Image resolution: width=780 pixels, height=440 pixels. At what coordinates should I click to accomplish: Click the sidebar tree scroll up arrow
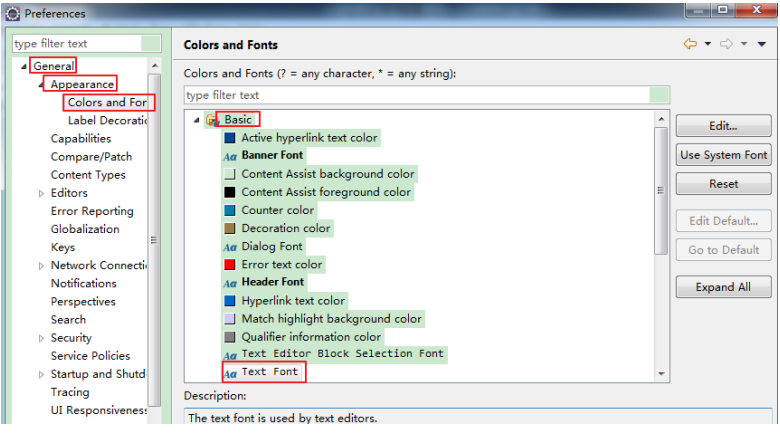pyautogui.click(x=155, y=66)
